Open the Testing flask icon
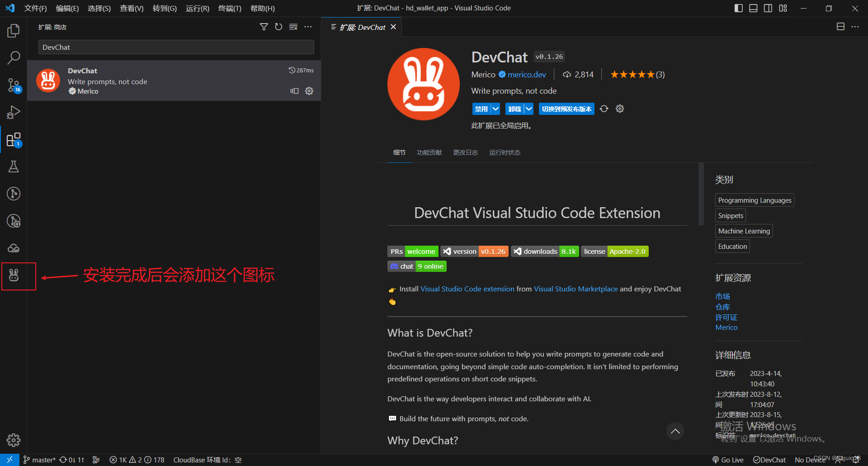The image size is (868, 466). (x=14, y=166)
